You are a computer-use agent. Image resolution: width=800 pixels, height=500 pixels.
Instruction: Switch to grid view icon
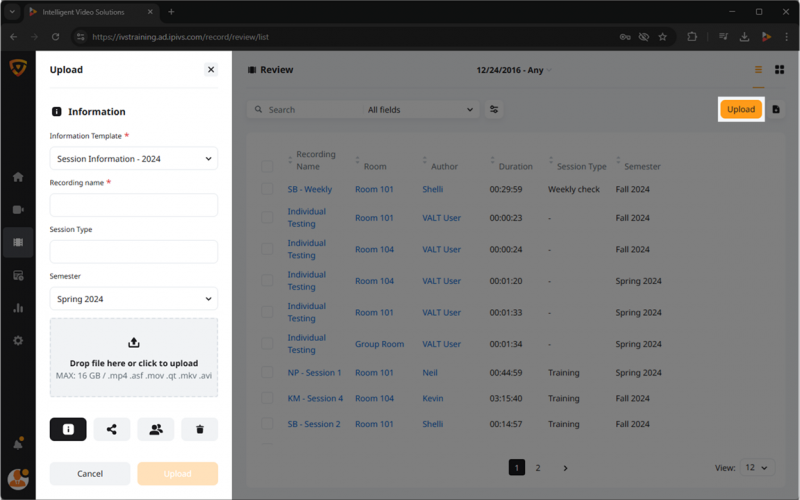point(780,70)
